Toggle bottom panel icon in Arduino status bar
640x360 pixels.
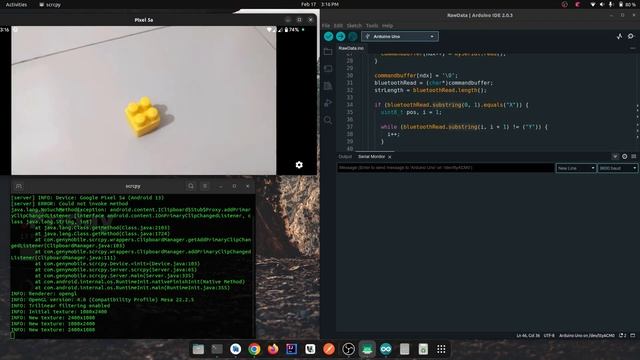pos(633,336)
